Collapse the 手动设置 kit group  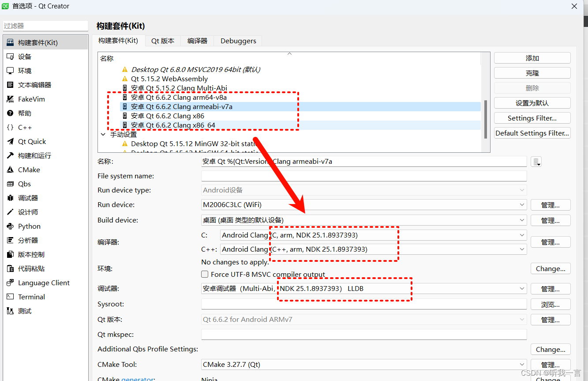[x=103, y=134]
